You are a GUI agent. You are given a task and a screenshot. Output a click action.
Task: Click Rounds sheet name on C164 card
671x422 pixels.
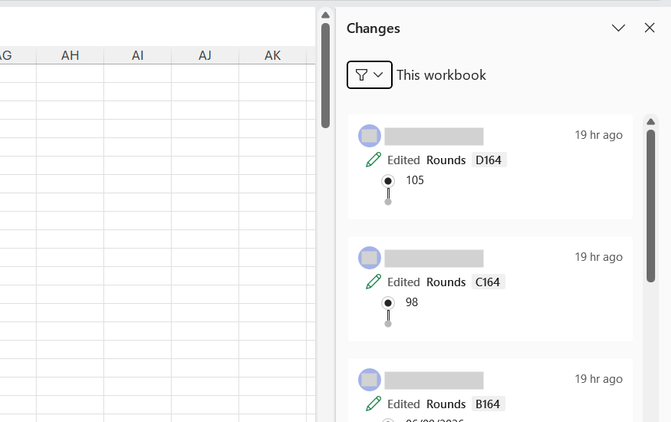pos(446,282)
